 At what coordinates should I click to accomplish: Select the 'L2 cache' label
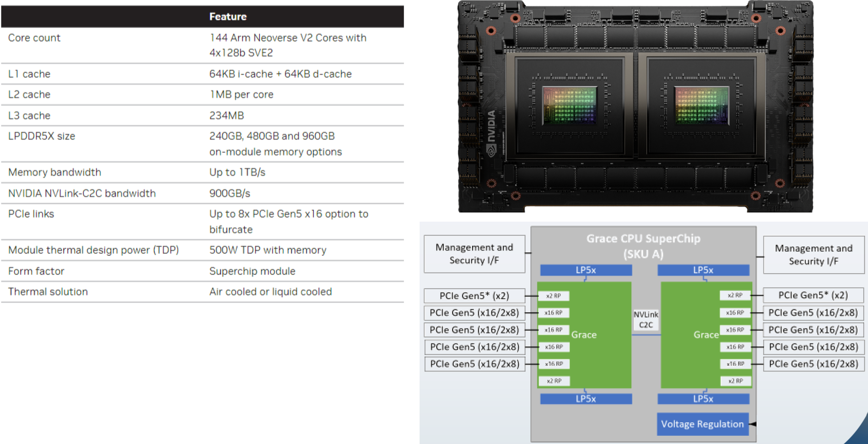tap(30, 95)
